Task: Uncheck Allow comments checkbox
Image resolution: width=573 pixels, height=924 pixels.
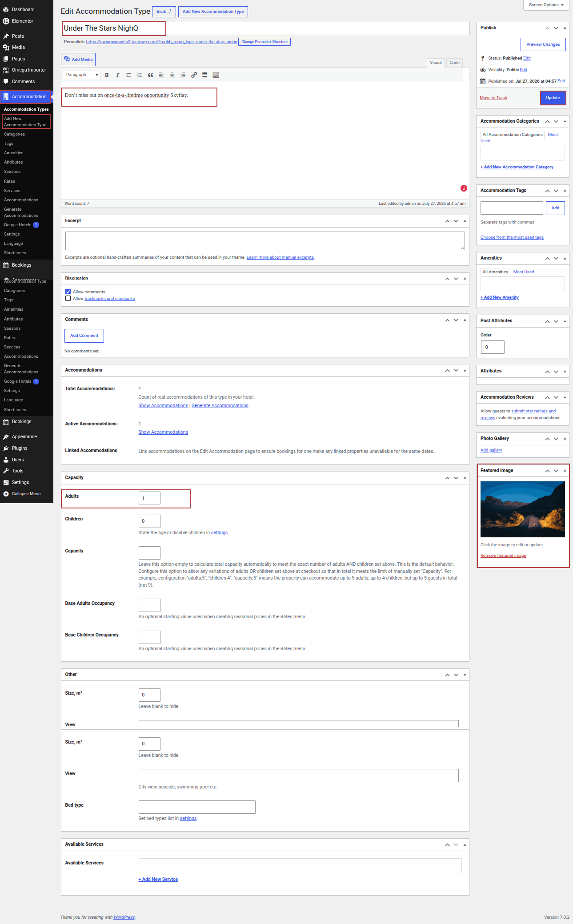Action: [x=68, y=292]
